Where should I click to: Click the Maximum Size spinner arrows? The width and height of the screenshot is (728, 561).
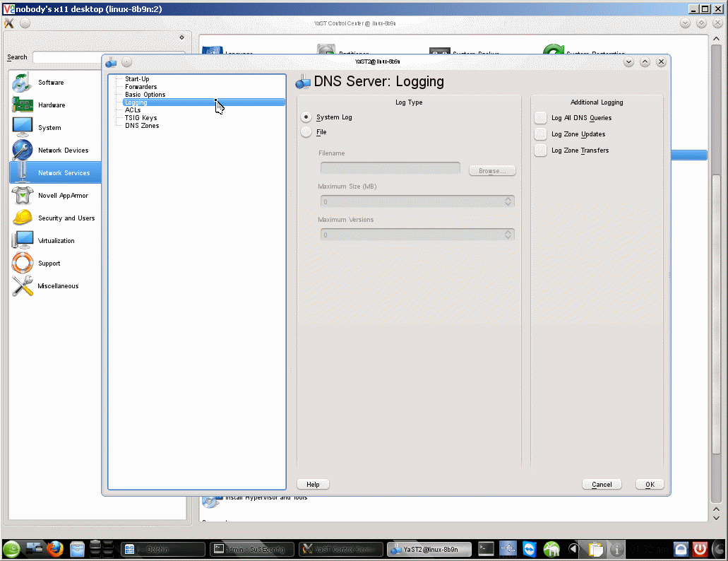click(508, 201)
